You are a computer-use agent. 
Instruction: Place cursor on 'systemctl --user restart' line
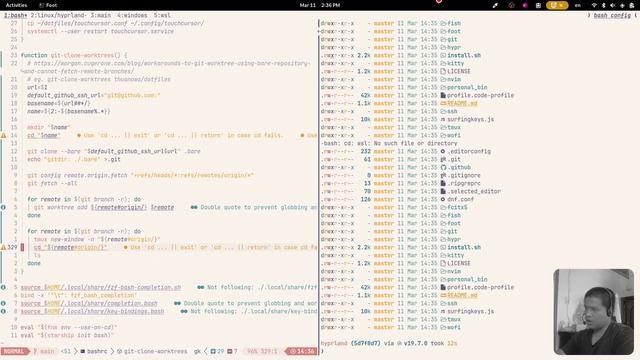pyautogui.click(x=100, y=31)
